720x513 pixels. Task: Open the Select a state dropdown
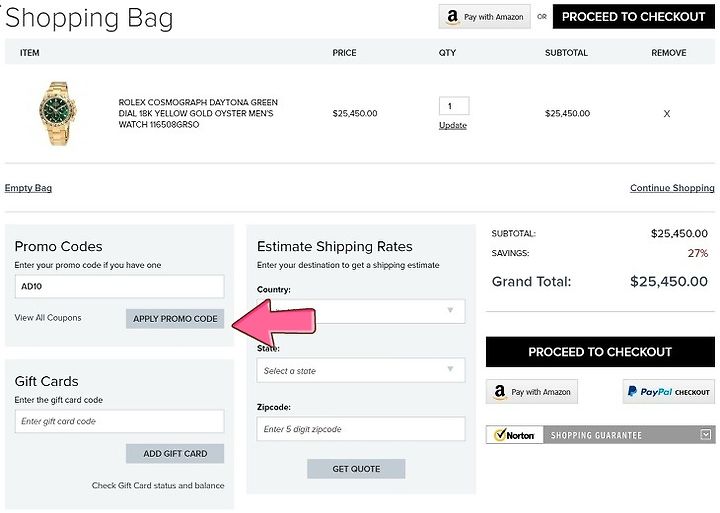pos(361,371)
